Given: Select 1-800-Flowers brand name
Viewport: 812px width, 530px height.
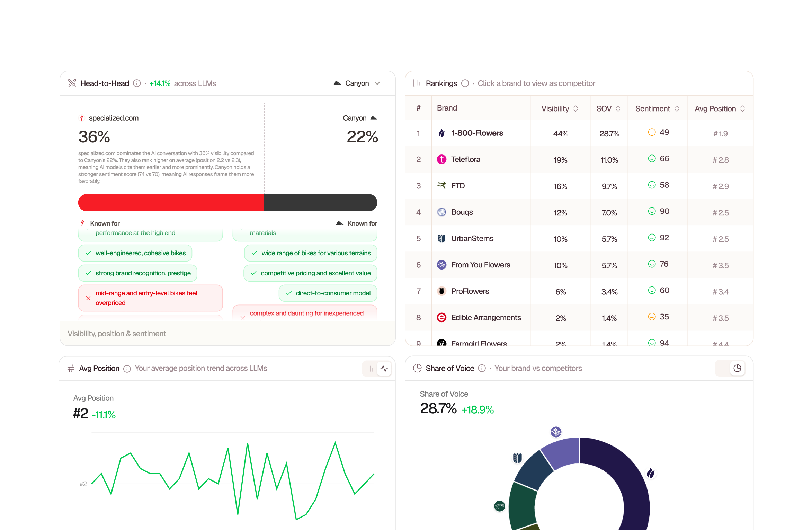Looking at the screenshot, I should [x=477, y=133].
